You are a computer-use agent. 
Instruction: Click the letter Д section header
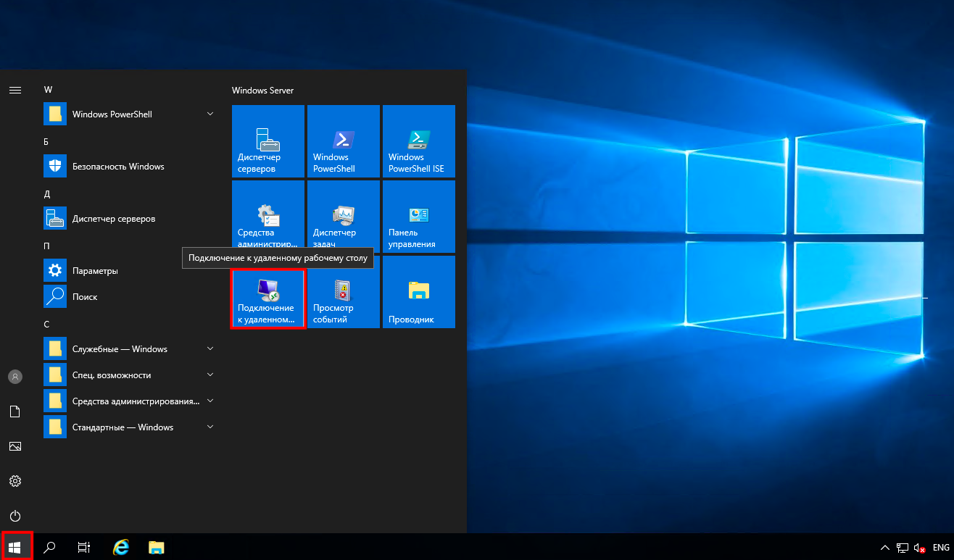(47, 194)
